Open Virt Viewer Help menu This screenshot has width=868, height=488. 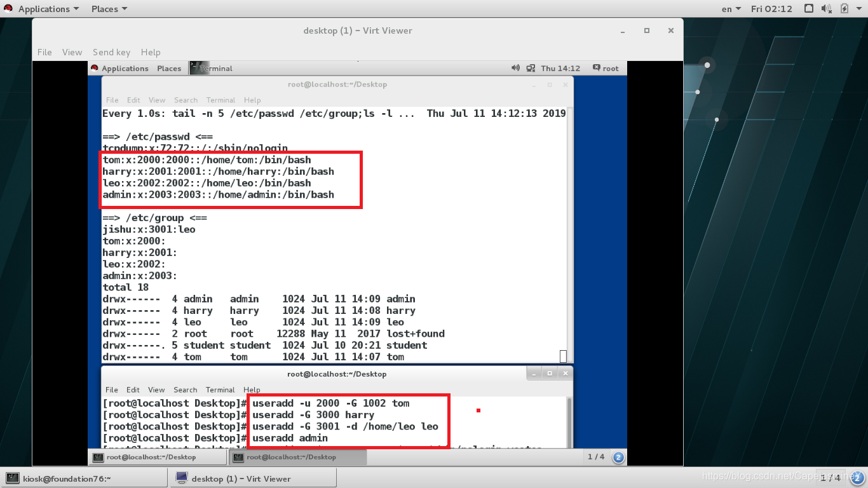pos(151,52)
